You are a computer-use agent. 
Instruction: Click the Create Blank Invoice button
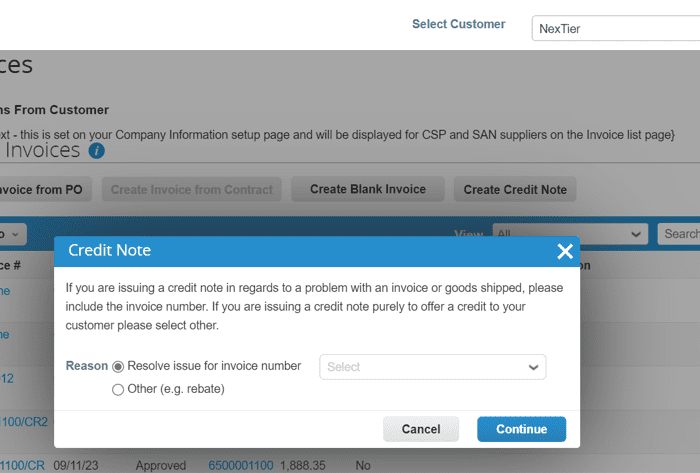(x=367, y=189)
